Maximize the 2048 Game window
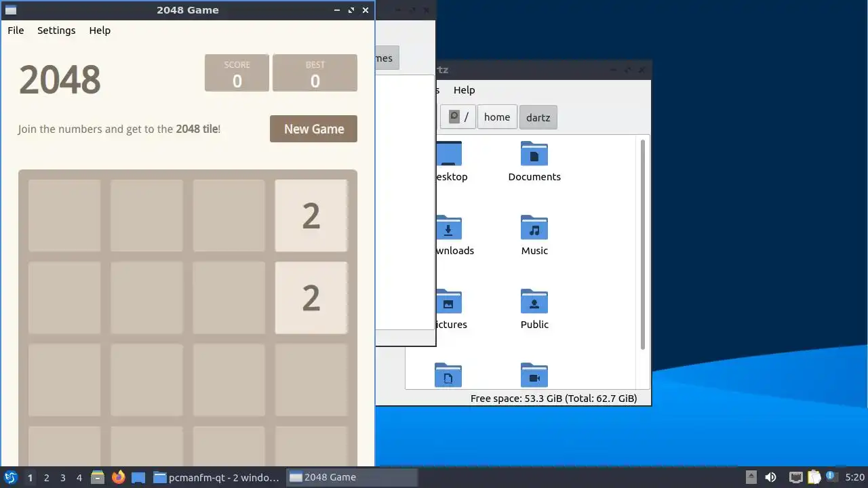The height and width of the screenshot is (488, 868). click(x=351, y=10)
